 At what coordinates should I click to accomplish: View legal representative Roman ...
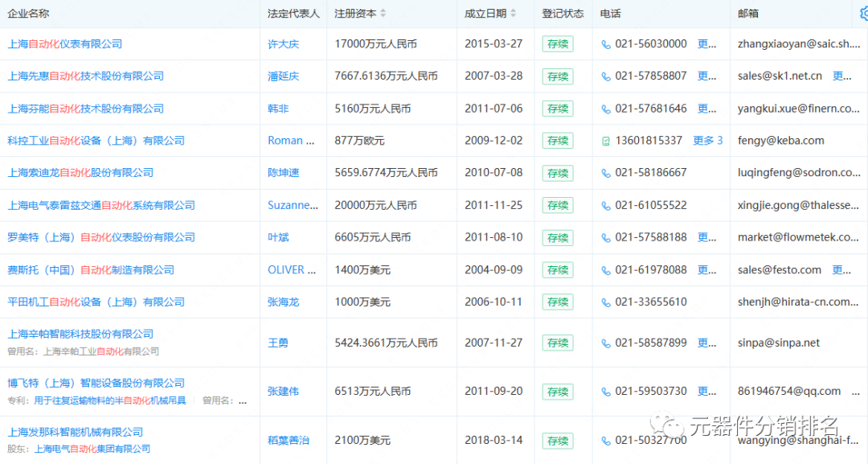coord(291,141)
